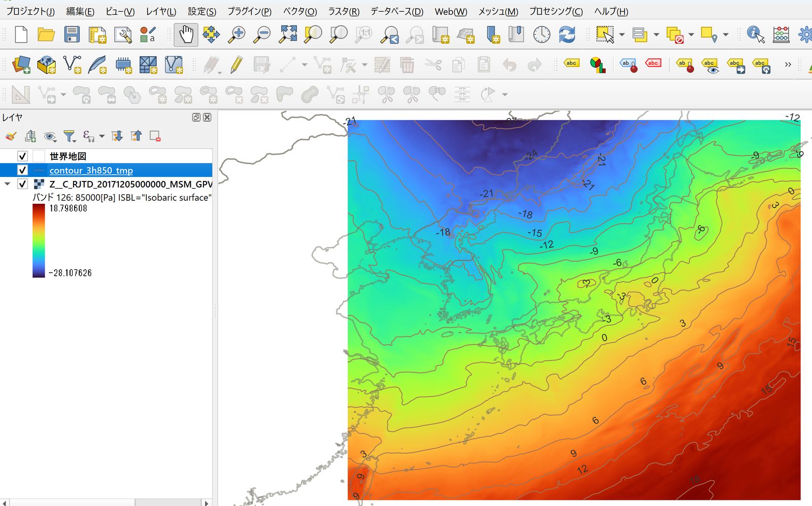Select the 世界地図 layer name
This screenshot has width=812, height=506.
[68, 156]
